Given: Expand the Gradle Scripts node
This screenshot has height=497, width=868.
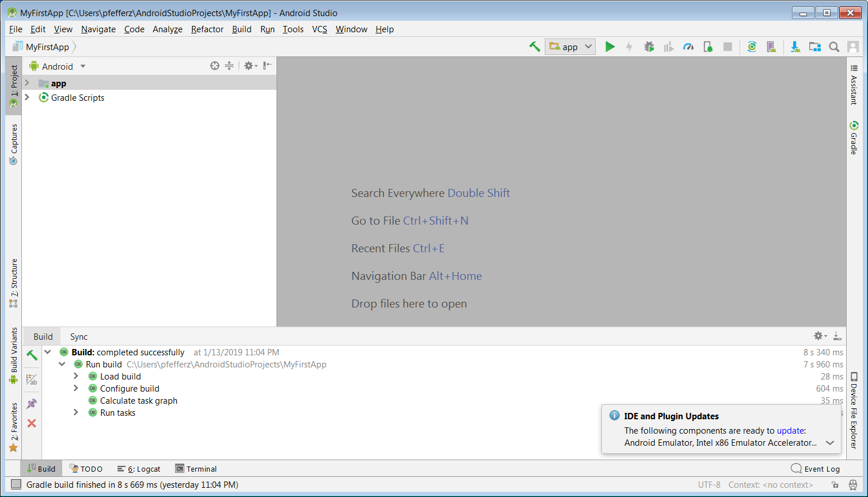Looking at the screenshot, I should (27, 97).
